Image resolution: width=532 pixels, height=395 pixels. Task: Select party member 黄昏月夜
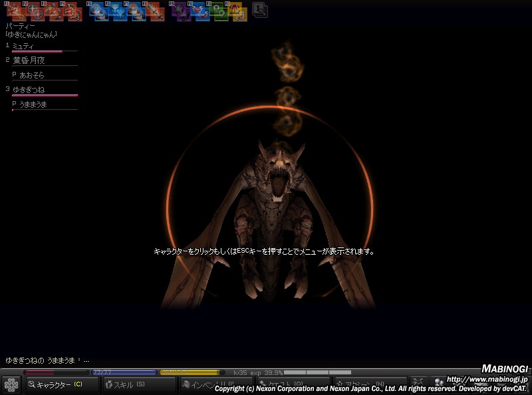click(x=29, y=61)
